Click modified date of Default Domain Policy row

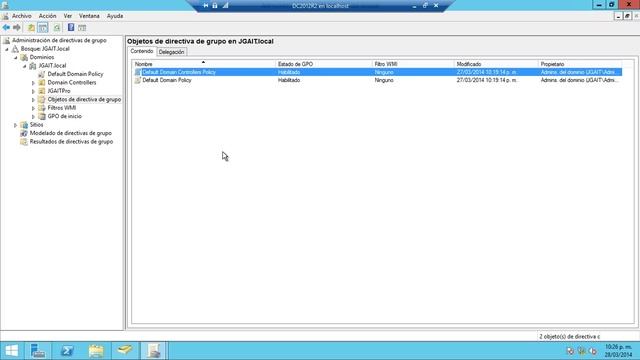pos(487,80)
